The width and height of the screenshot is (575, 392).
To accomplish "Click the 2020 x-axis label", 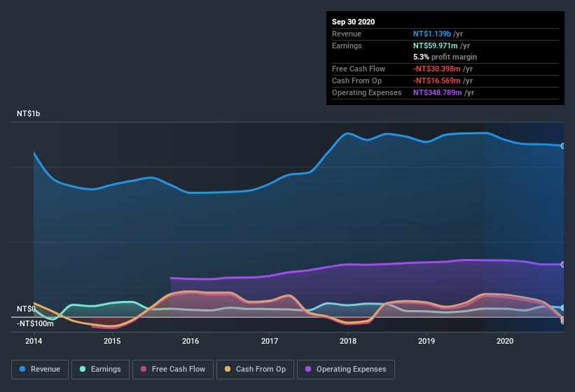I will (x=505, y=341).
